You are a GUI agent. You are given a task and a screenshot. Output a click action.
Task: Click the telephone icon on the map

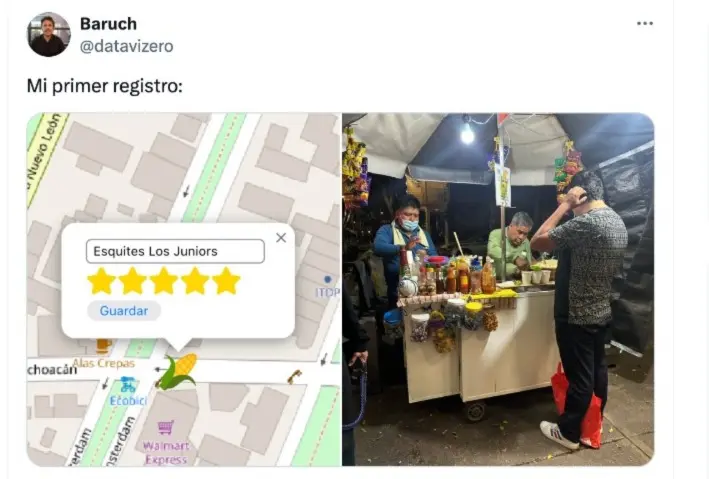point(295,376)
